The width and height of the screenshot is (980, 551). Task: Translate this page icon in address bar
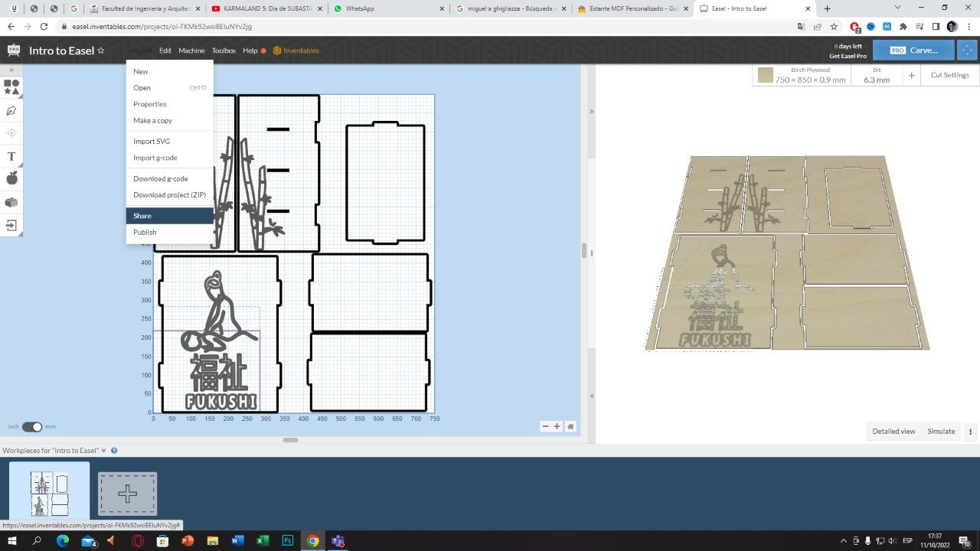click(x=801, y=26)
